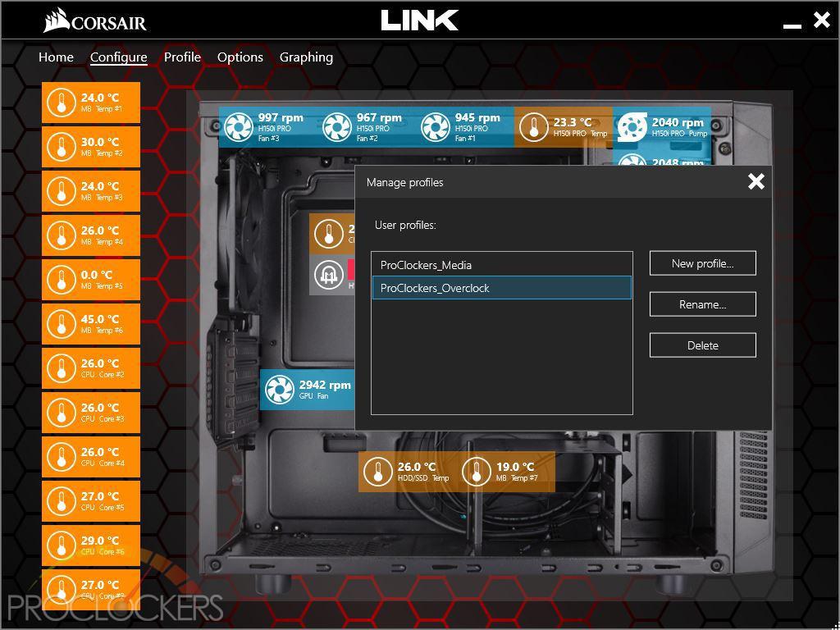Viewport: 840px width, 630px height.
Task: Click the MB Temp #3 sensor tile
Action: pyautogui.click(x=91, y=191)
